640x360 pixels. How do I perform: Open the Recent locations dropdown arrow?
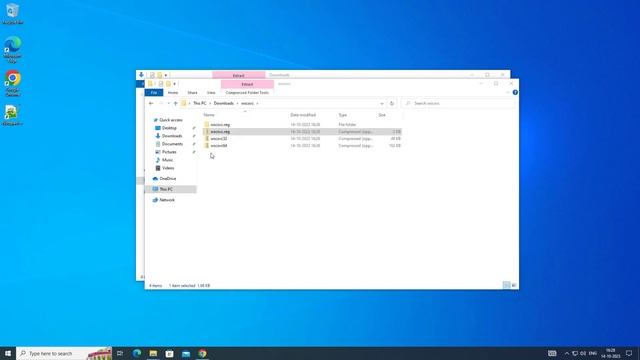tap(169, 104)
